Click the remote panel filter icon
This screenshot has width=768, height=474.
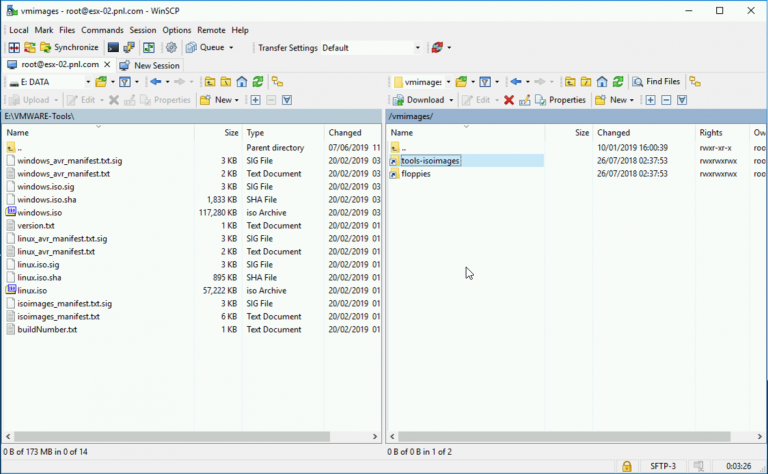click(x=485, y=82)
